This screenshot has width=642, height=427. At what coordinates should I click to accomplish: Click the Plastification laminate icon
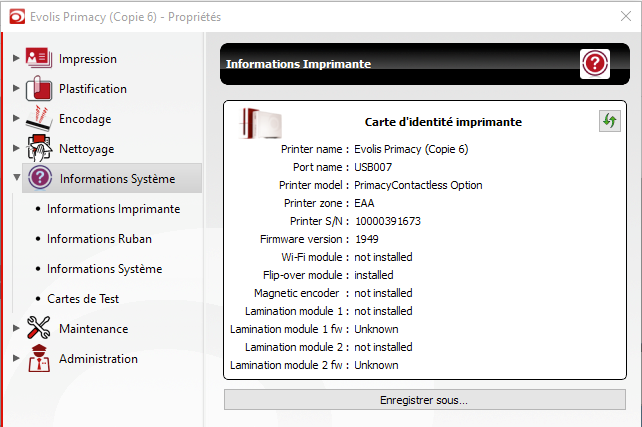point(39,88)
